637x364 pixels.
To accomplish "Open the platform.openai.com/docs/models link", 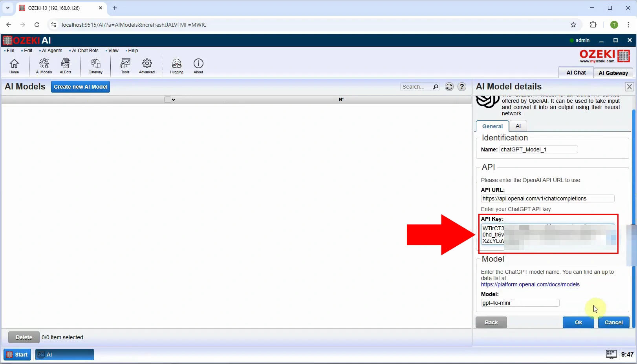I will pyautogui.click(x=530, y=284).
